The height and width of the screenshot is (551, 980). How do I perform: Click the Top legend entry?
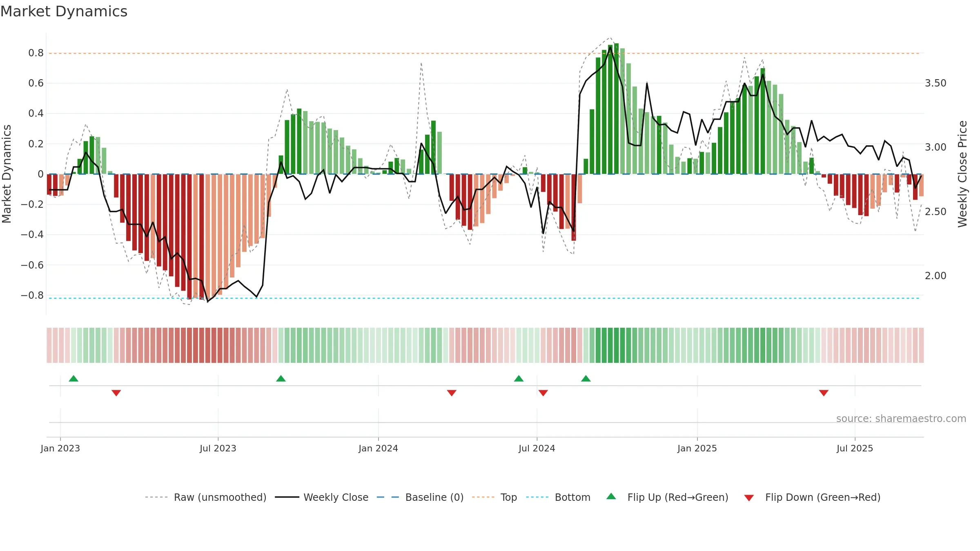[494, 497]
